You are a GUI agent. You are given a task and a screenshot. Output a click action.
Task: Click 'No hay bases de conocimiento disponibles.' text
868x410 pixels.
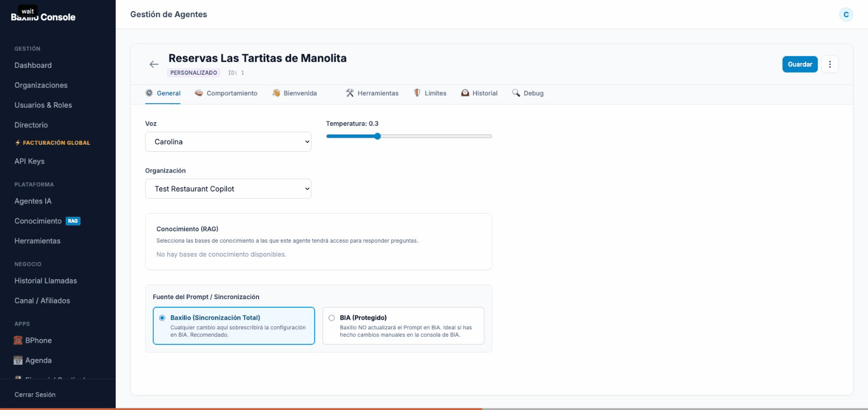point(221,255)
